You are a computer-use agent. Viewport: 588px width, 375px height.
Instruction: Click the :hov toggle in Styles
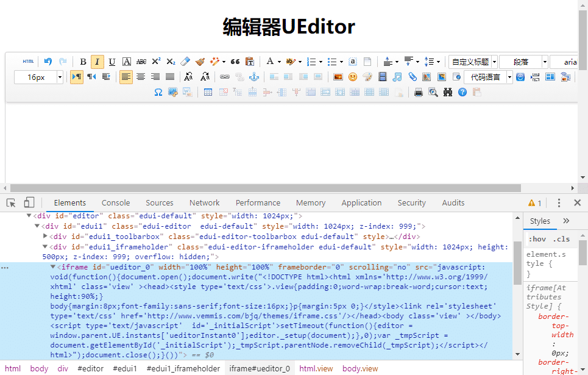pyautogui.click(x=537, y=239)
